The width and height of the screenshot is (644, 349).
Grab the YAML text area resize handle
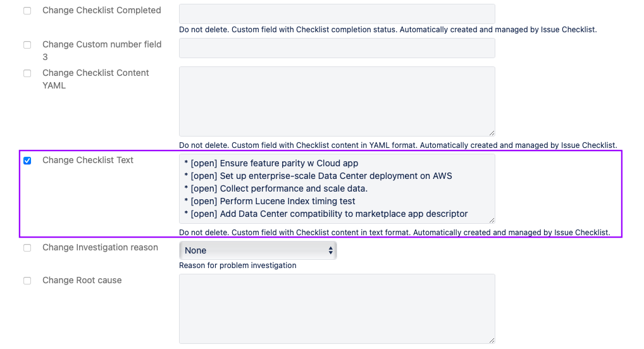tap(491, 132)
